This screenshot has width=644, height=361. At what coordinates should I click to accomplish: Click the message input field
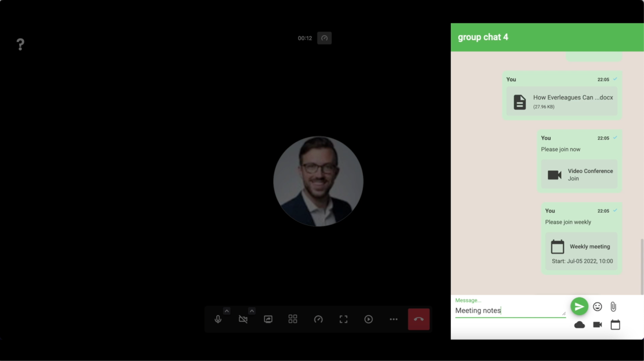point(510,311)
